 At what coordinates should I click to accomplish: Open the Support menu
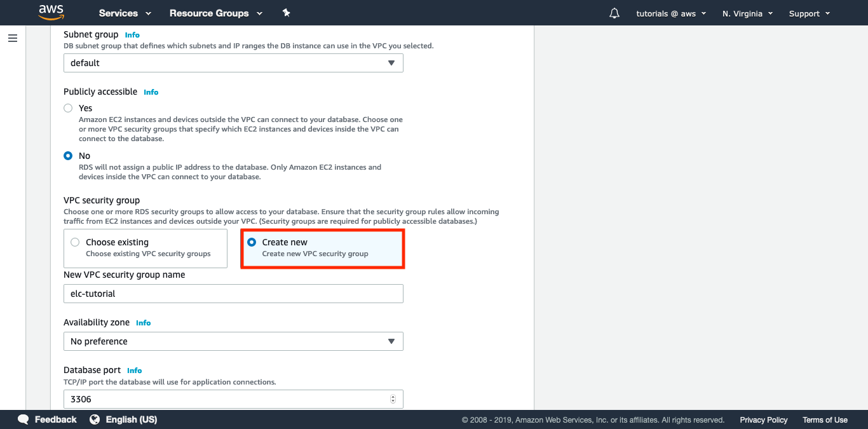[x=809, y=13]
